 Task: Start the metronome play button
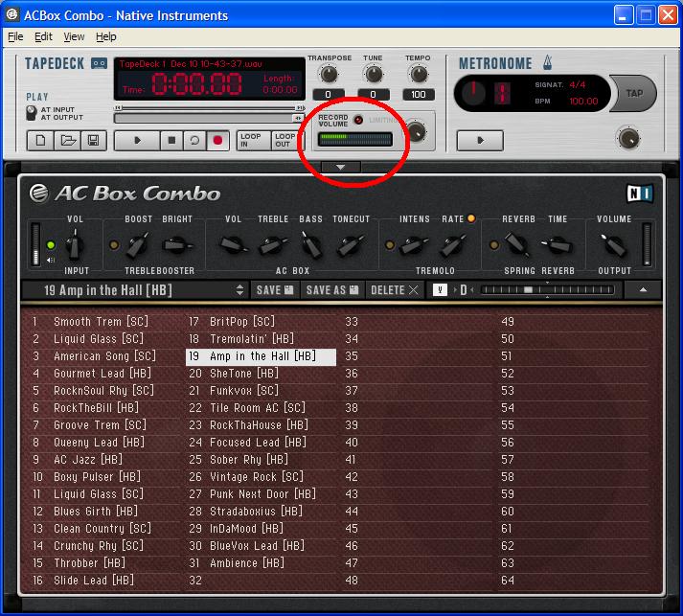click(x=480, y=141)
